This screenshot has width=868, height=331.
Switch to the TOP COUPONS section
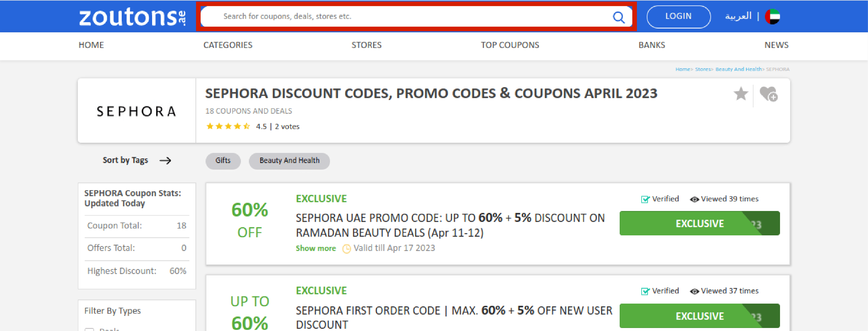pos(510,45)
